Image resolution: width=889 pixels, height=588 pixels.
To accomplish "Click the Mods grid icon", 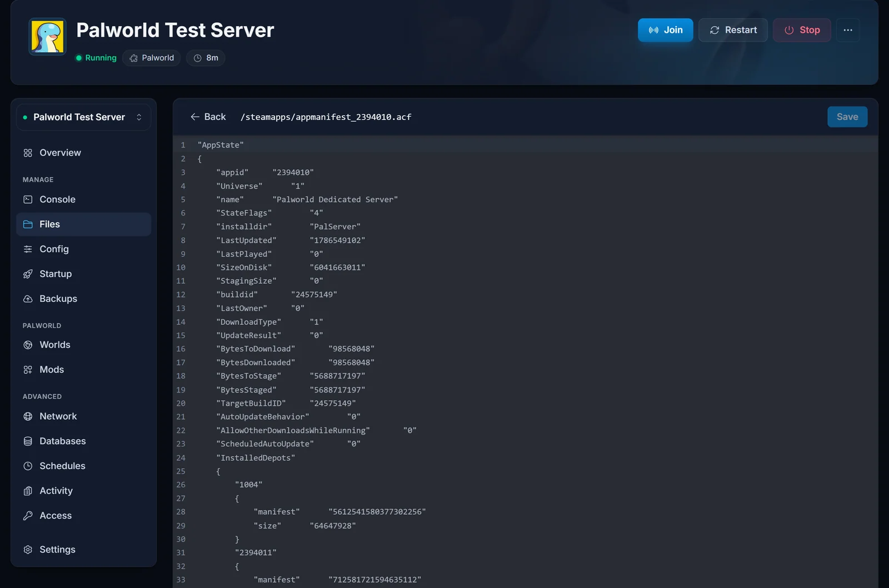I will click(x=28, y=370).
